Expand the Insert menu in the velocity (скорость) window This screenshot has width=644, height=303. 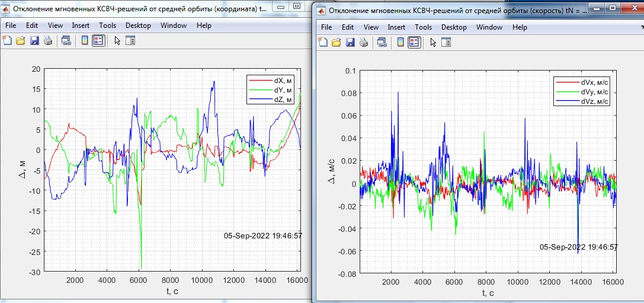click(396, 27)
